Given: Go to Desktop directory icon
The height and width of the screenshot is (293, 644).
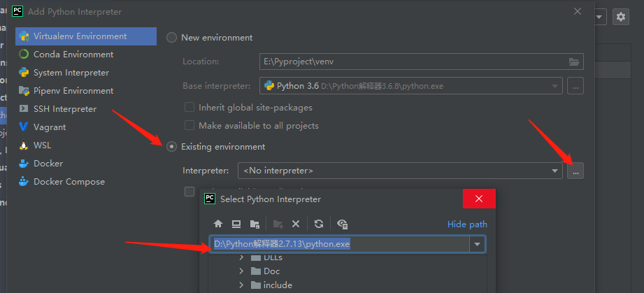Looking at the screenshot, I should click(236, 224).
